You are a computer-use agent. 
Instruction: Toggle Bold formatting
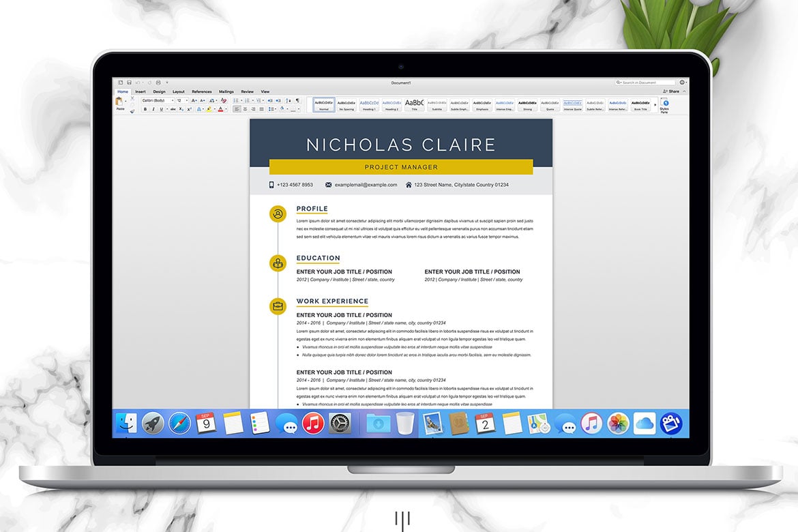pyautogui.click(x=145, y=109)
